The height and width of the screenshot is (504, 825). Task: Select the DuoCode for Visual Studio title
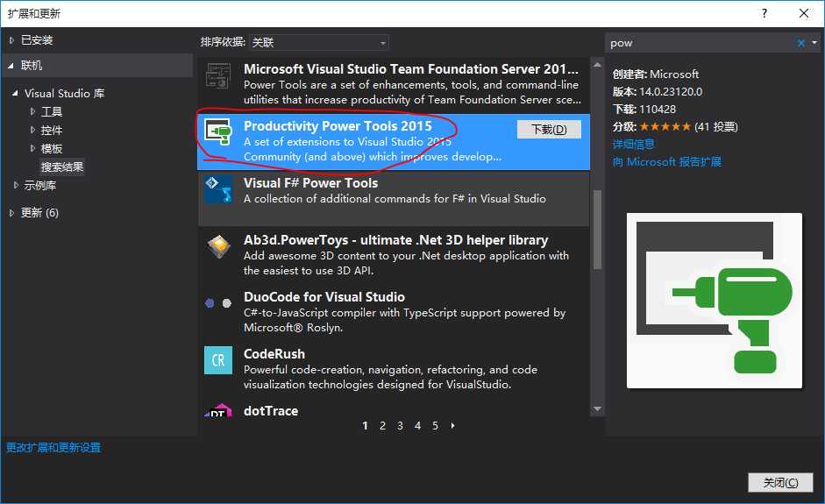(324, 297)
